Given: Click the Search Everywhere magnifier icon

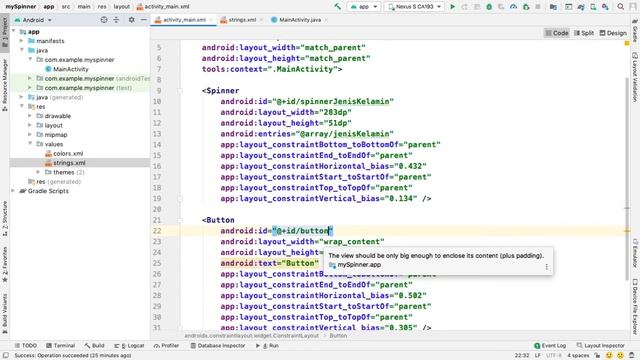Looking at the screenshot, I should pyautogui.click(x=620, y=7).
